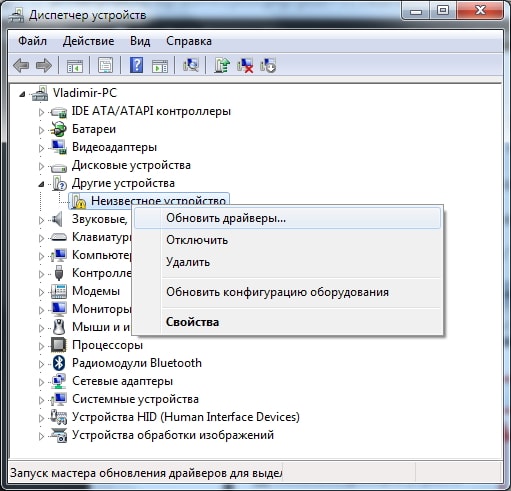The width and height of the screenshot is (511, 491).
Task: Open the Действие menu
Action: click(88, 41)
